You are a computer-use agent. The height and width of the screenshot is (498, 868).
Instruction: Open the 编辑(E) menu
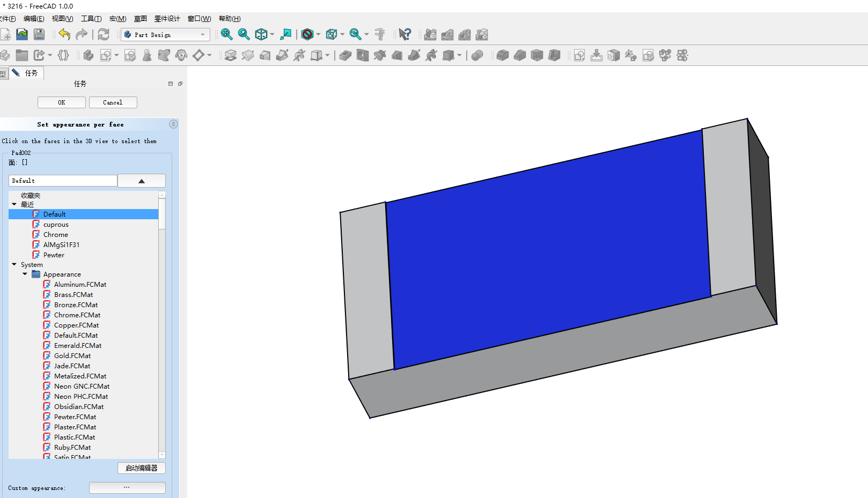coord(34,19)
